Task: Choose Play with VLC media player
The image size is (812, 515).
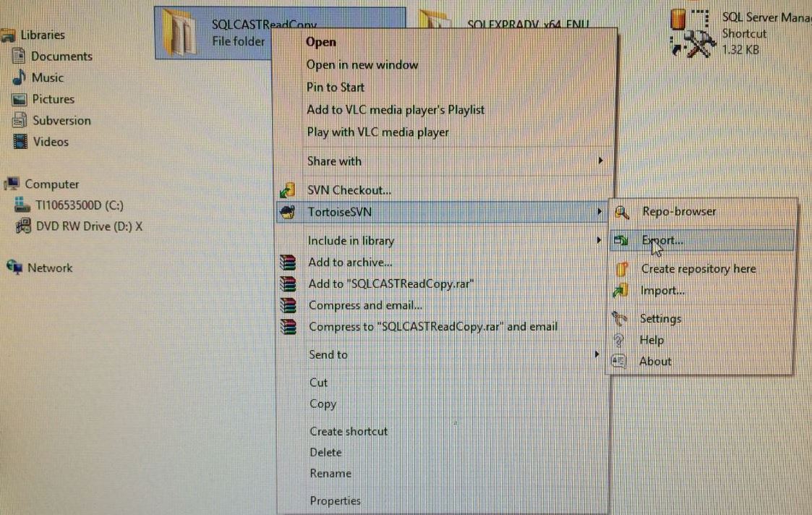Action: tap(378, 132)
